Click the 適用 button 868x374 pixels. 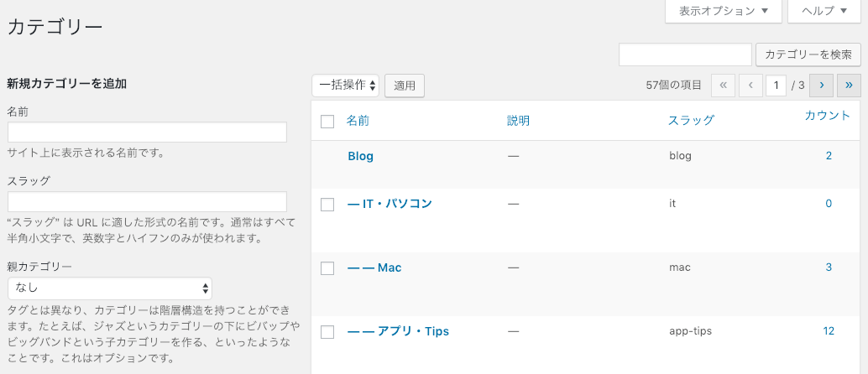tap(405, 86)
